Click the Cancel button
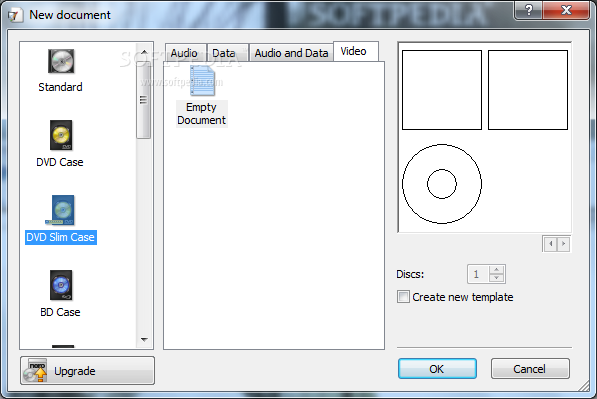This screenshot has height=399, width=597. (x=530, y=369)
